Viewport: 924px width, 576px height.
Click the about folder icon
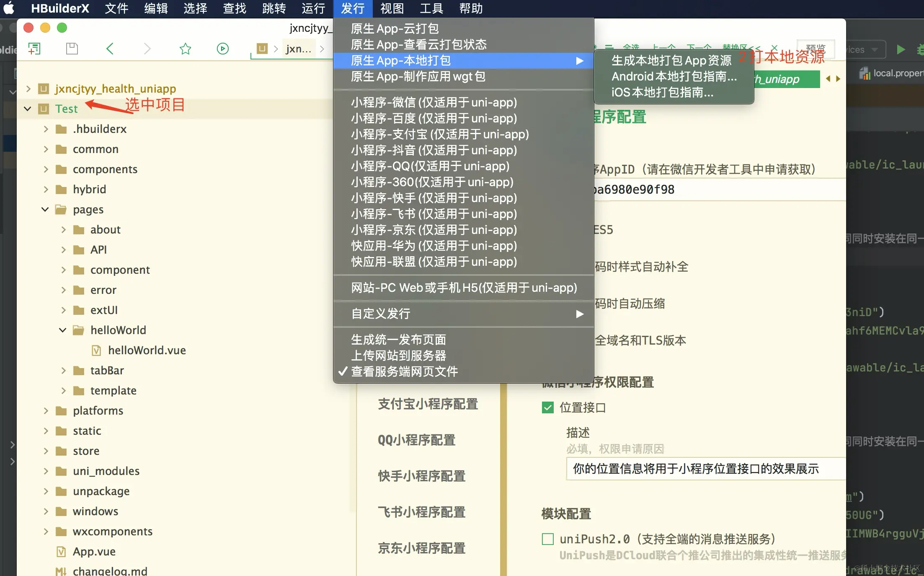79,230
